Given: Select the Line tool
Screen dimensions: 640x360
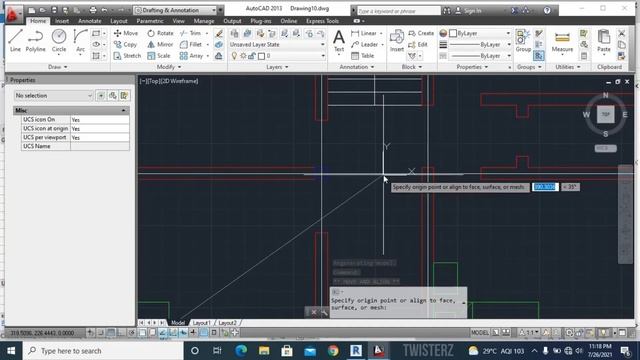Looking at the screenshot, I should 15,40.
